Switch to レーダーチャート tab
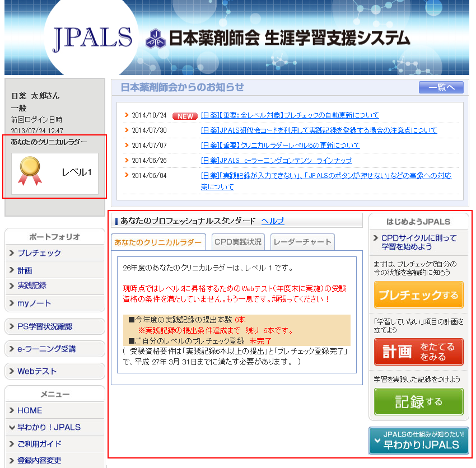Image resolution: width=476 pixels, height=468 pixels. (x=302, y=242)
